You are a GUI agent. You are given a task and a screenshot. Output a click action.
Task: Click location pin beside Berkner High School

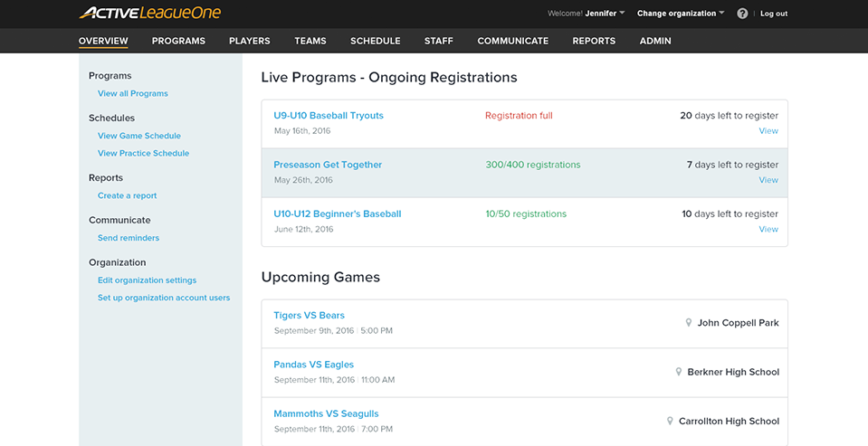click(679, 372)
